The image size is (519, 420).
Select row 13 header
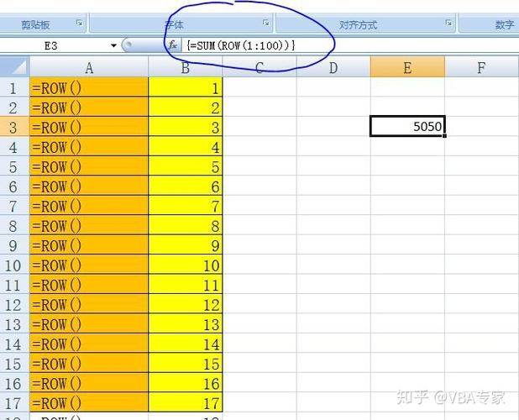pyautogui.click(x=14, y=323)
